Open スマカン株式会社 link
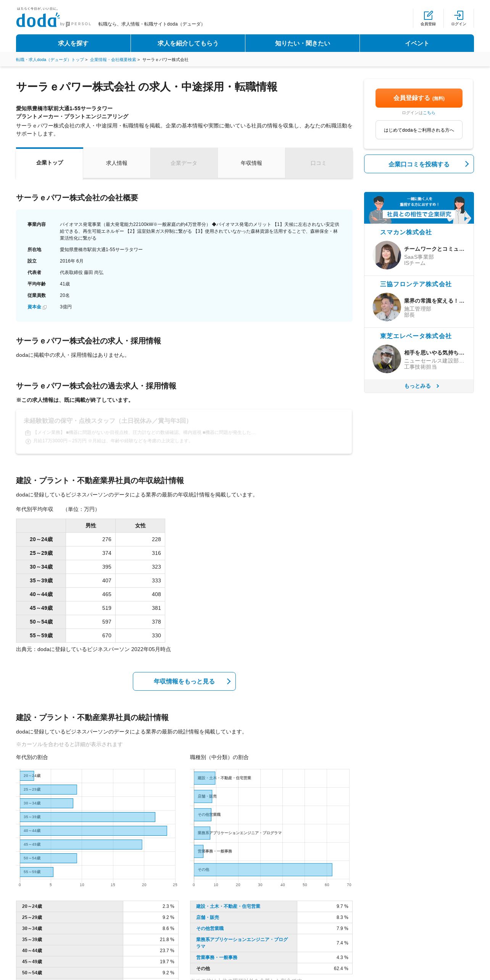Viewport: 490px width, 980px height. pos(406,232)
